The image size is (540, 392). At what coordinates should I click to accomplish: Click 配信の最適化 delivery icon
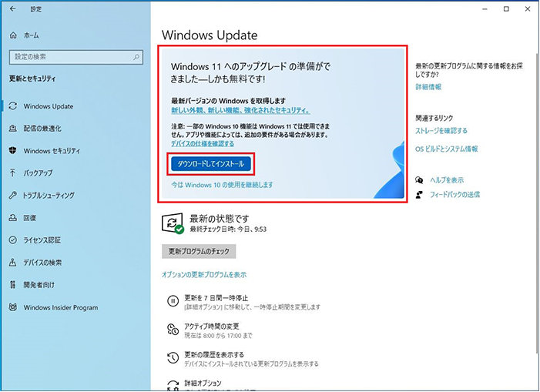click(x=13, y=129)
